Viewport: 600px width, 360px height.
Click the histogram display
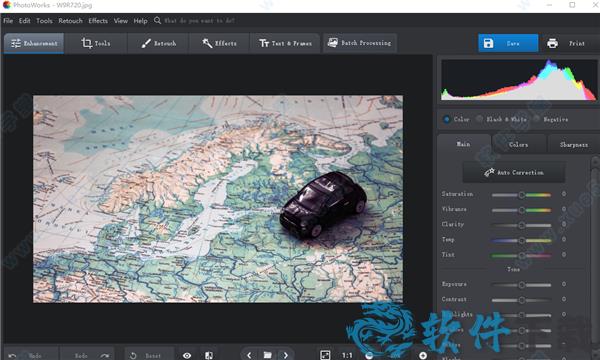pyautogui.click(x=519, y=80)
